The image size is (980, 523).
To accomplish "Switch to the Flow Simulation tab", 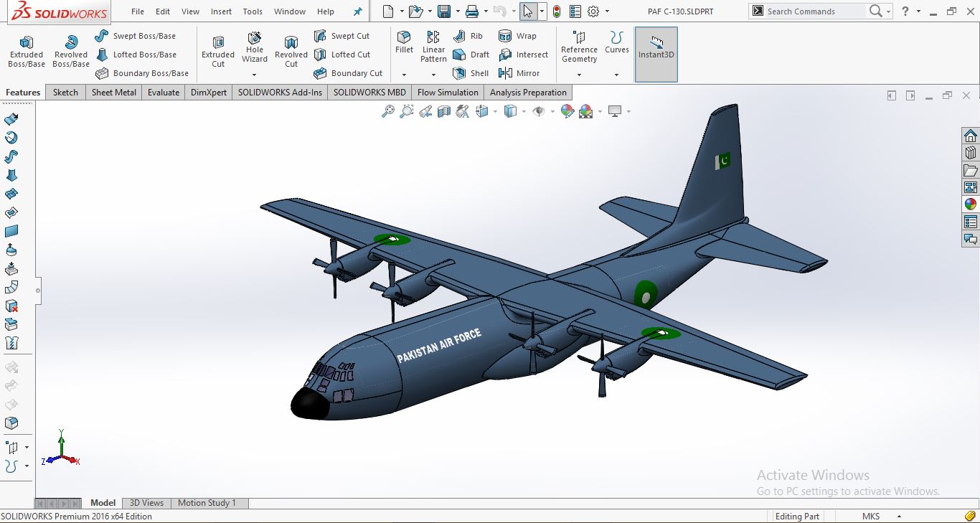I will (x=448, y=93).
